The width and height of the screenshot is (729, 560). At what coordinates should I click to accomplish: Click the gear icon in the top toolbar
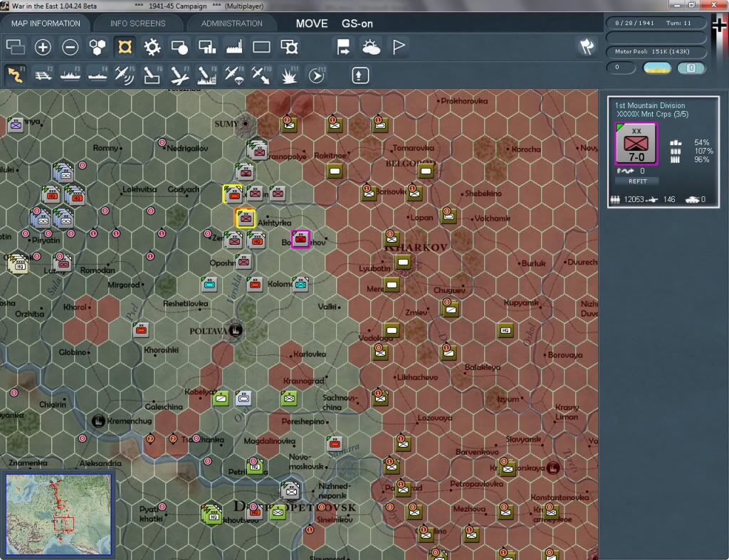pyautogui.click(x=152, y=47)
